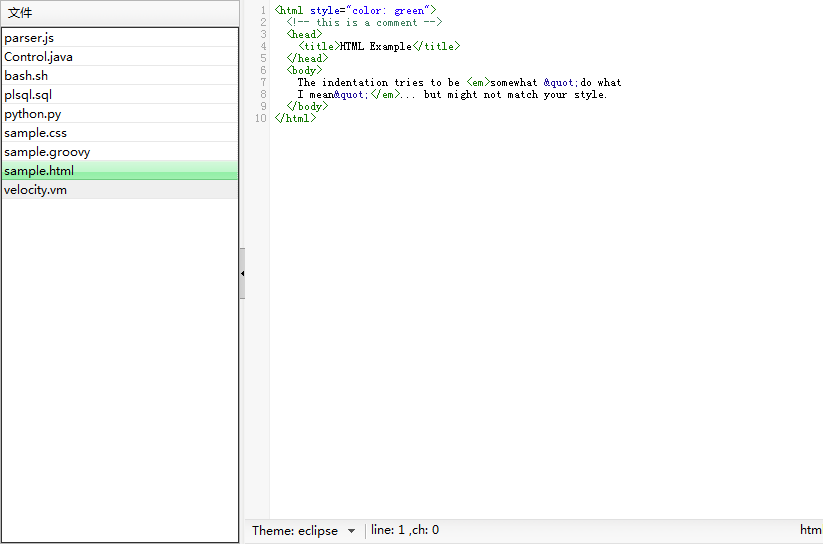This screenshot has height=544, width=823.
Task: Select the sample.css file
Action: pos(35,133)
